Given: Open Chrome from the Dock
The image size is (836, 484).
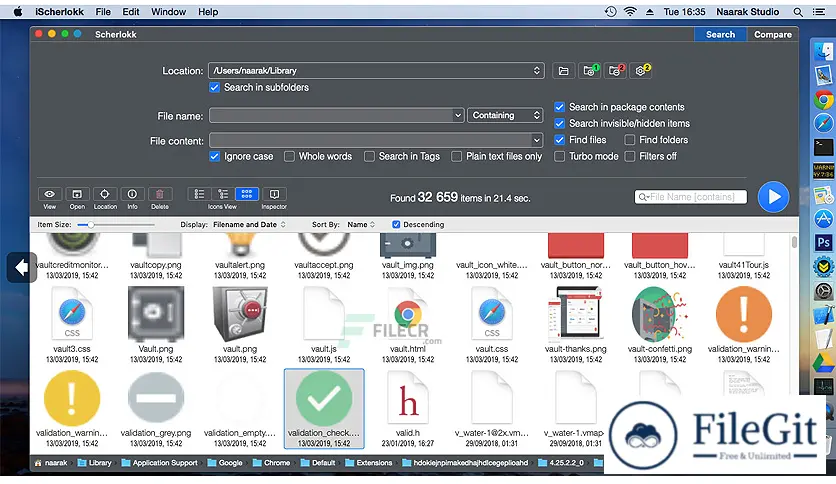Looking at the screenshot, I should pyautogui.click(x=824, y=100).
